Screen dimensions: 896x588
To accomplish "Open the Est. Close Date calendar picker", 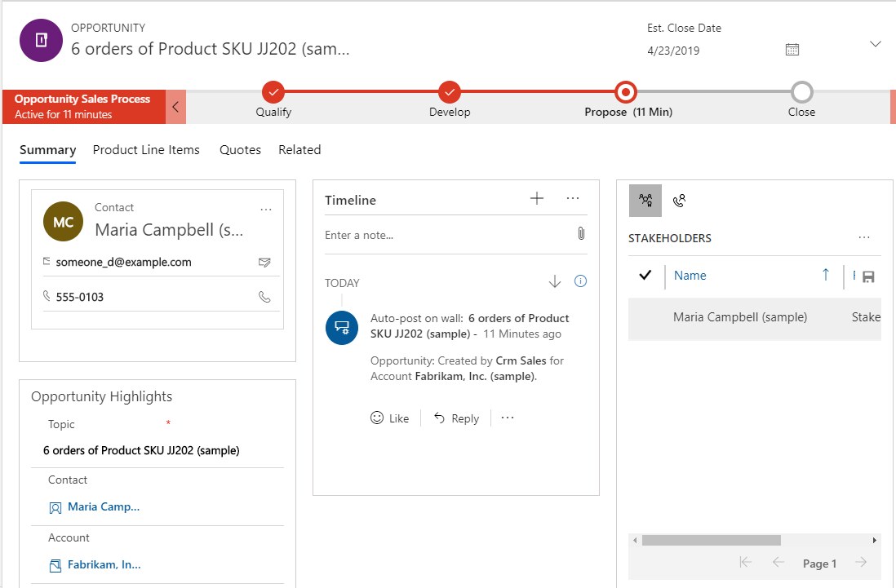I will [x=792, y=50].
